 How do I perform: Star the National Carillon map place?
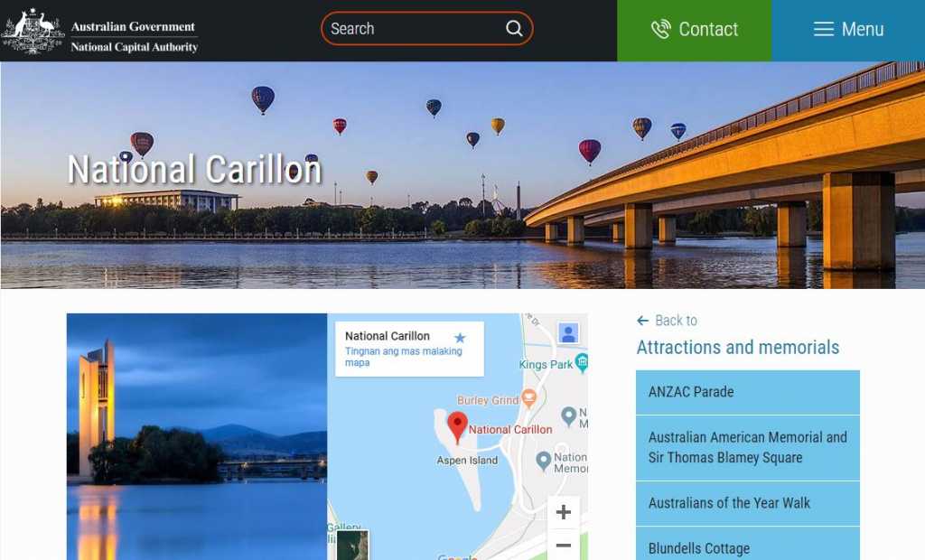click(x=460, y=338)
